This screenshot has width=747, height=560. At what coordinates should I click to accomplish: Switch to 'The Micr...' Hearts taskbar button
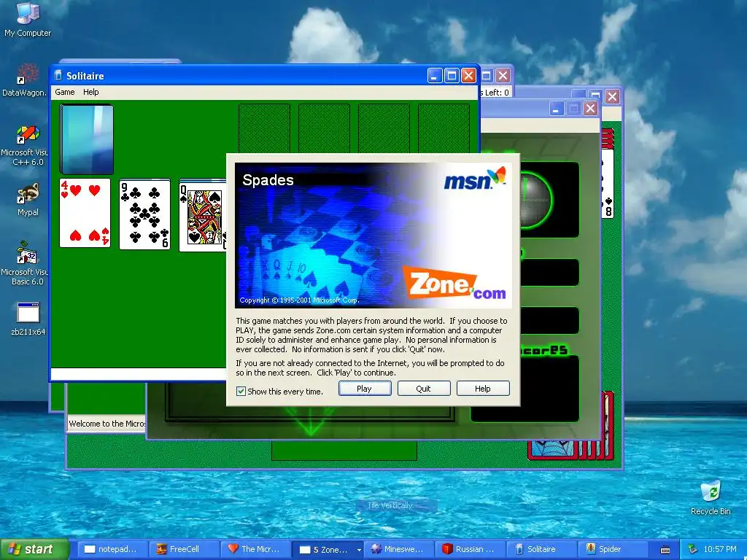tap(255, 549)
